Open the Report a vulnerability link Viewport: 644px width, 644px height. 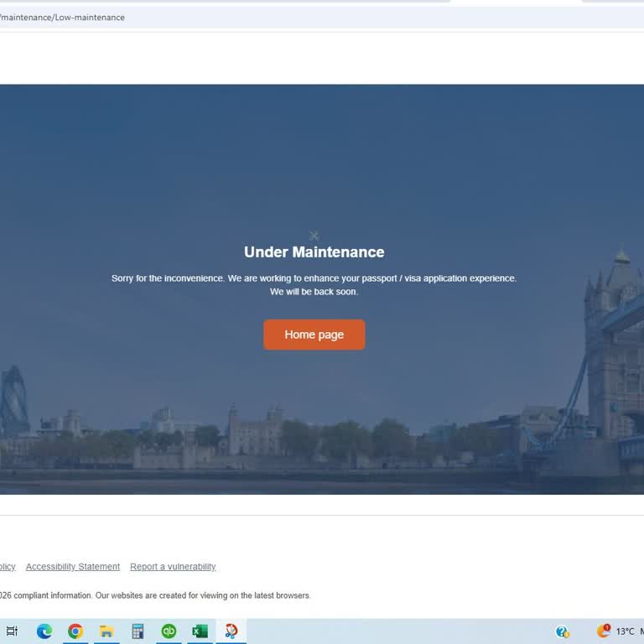pyautogui.click(x=173, y=566)
